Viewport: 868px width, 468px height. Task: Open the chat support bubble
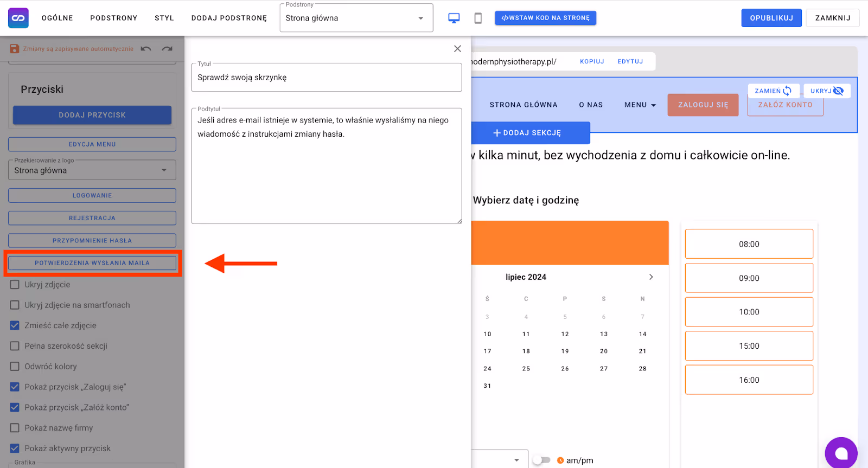point(841,453)
